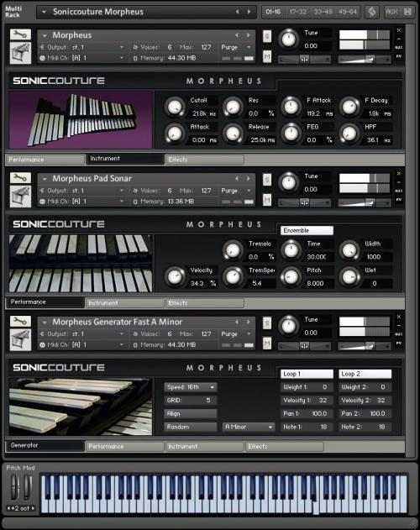Viewport: 420px width, 530px height.
Task: Go to previous Morpheus Pad Sonar preset
Action: point(237,178)
